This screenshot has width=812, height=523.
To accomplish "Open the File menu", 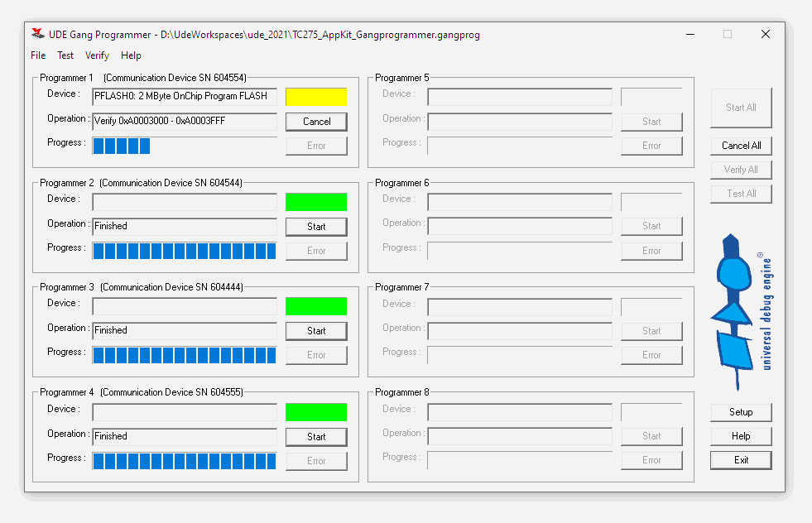I will 38,55.
